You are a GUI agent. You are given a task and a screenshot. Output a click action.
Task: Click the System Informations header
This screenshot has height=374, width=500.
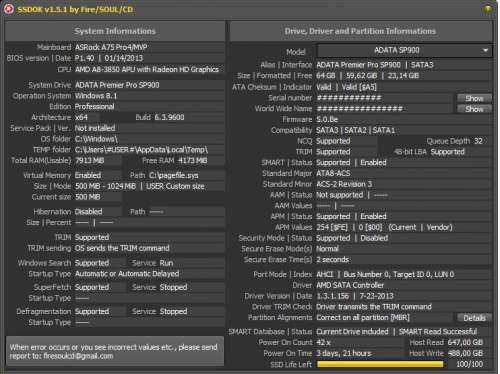[x=115, y=31]
